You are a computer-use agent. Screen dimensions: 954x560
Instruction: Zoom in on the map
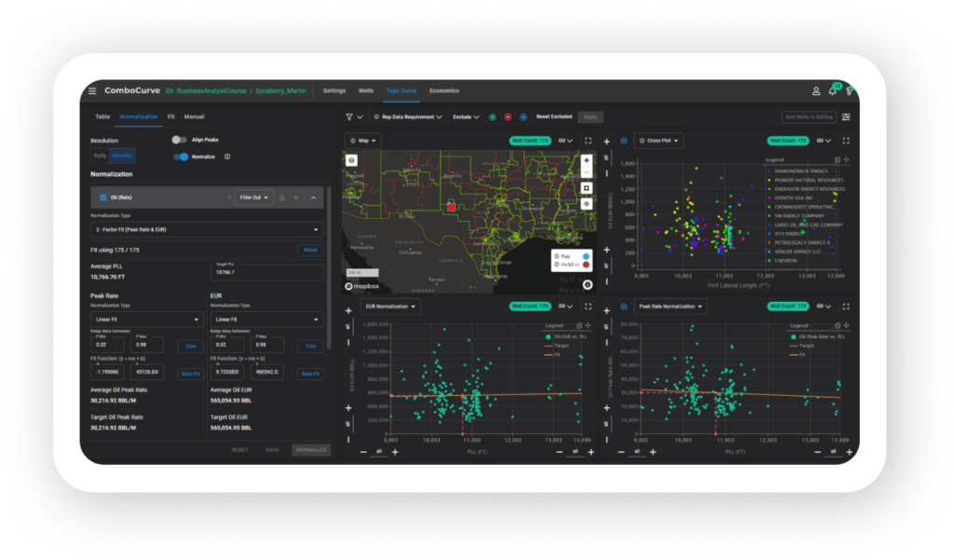586,160
